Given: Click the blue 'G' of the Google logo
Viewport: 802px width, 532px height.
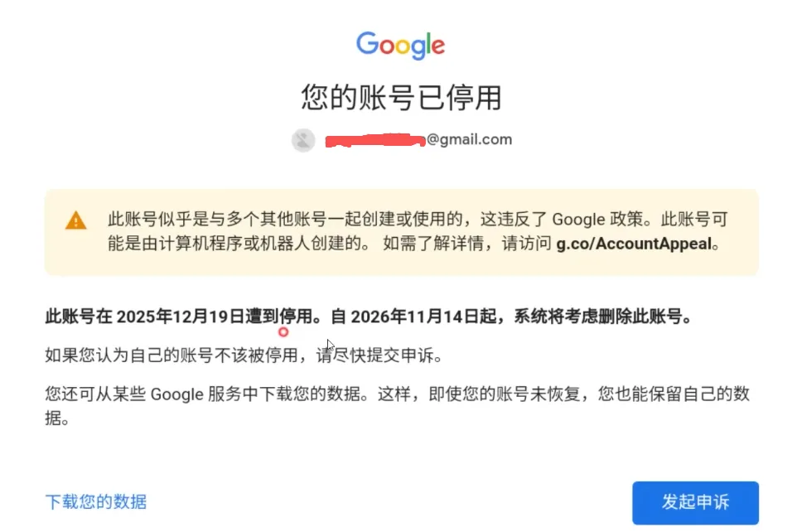Looking at the screenshot, I should (x=367, y=43).
